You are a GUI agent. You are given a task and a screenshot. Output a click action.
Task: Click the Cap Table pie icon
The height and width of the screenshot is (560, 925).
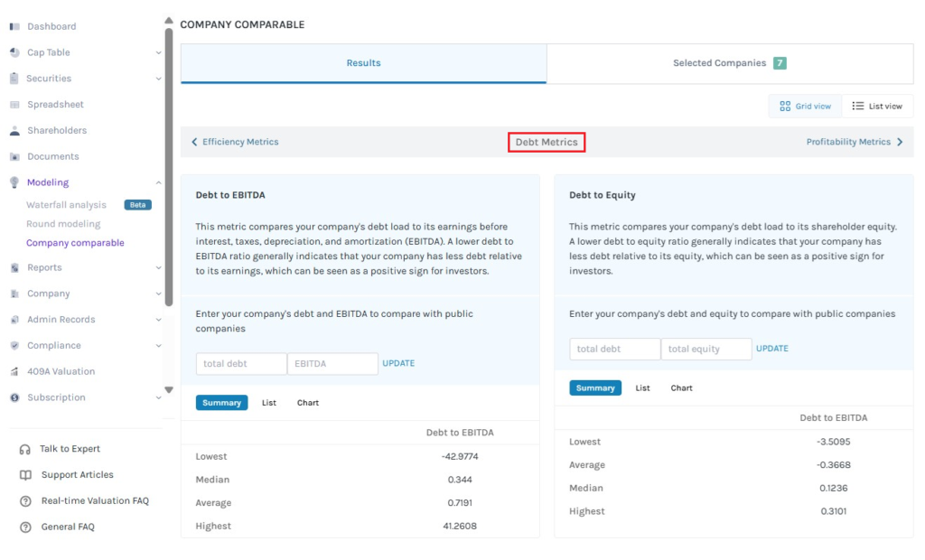[x=14, y=52]
